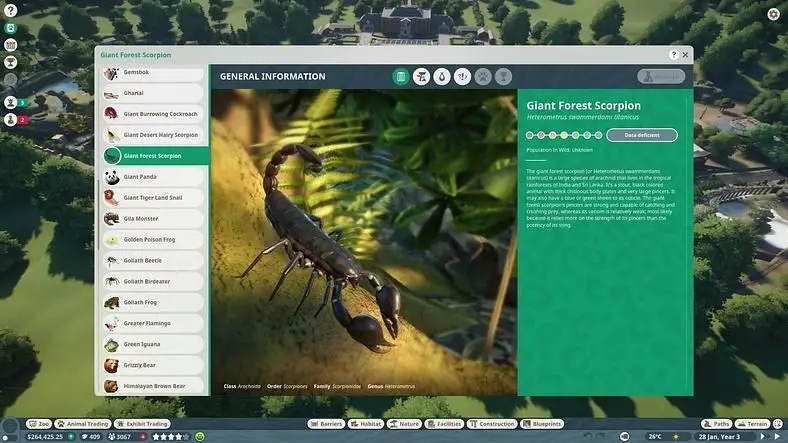Click the first conservation status dot
788x443 pixels.
529,135
